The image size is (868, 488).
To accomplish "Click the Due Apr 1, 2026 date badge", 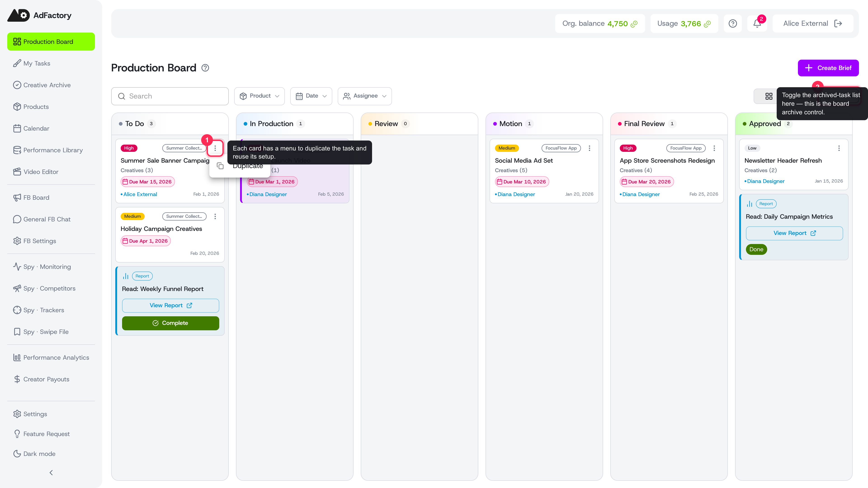I will click(146, 241).
